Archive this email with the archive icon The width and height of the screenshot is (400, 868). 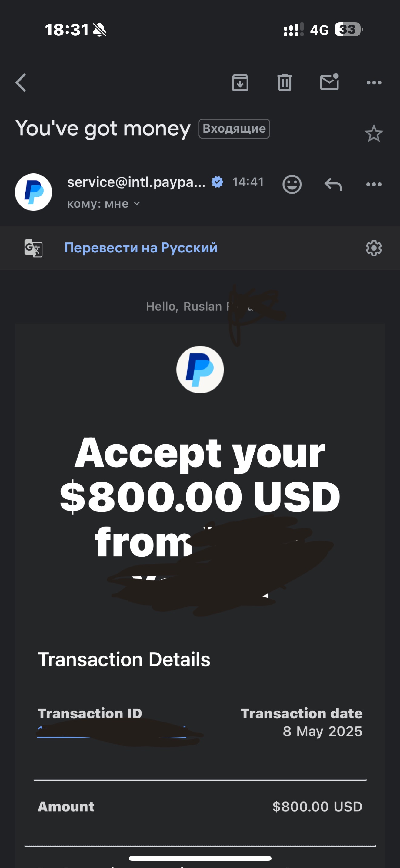tap(240, 83)
